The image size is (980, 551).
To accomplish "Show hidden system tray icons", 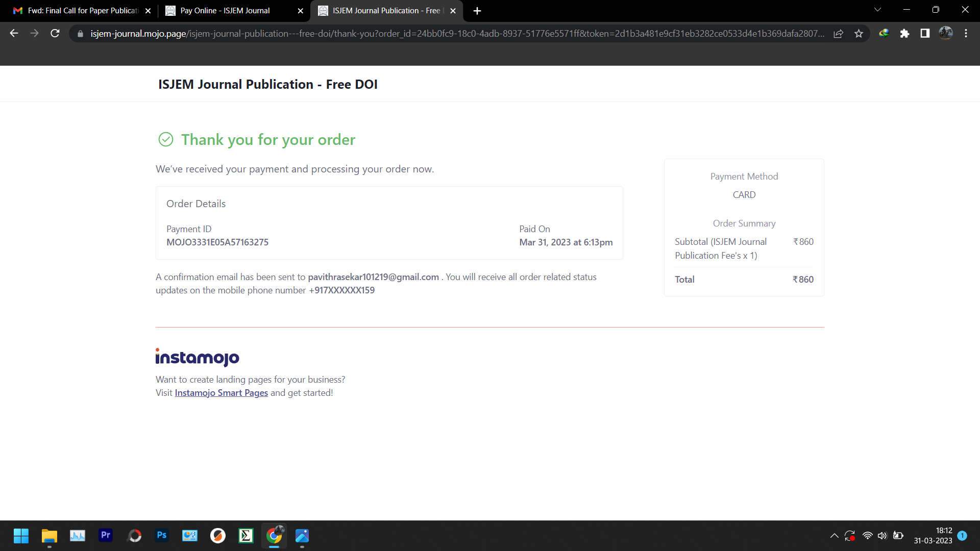I will click(x=834, y=536).
